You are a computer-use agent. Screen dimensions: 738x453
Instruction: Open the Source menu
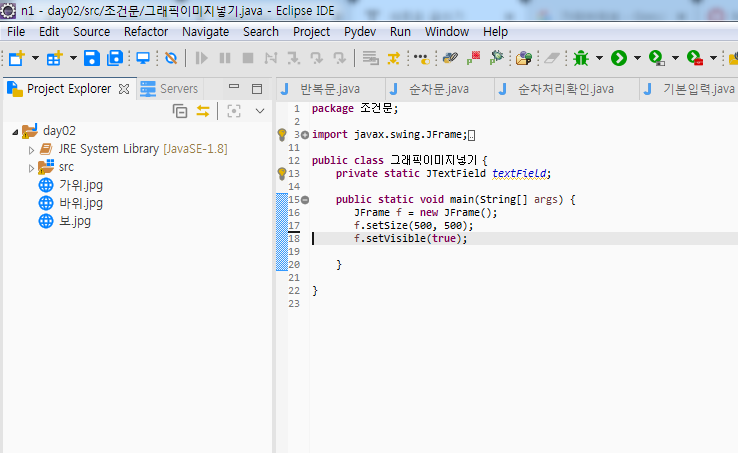click(91, 32)
